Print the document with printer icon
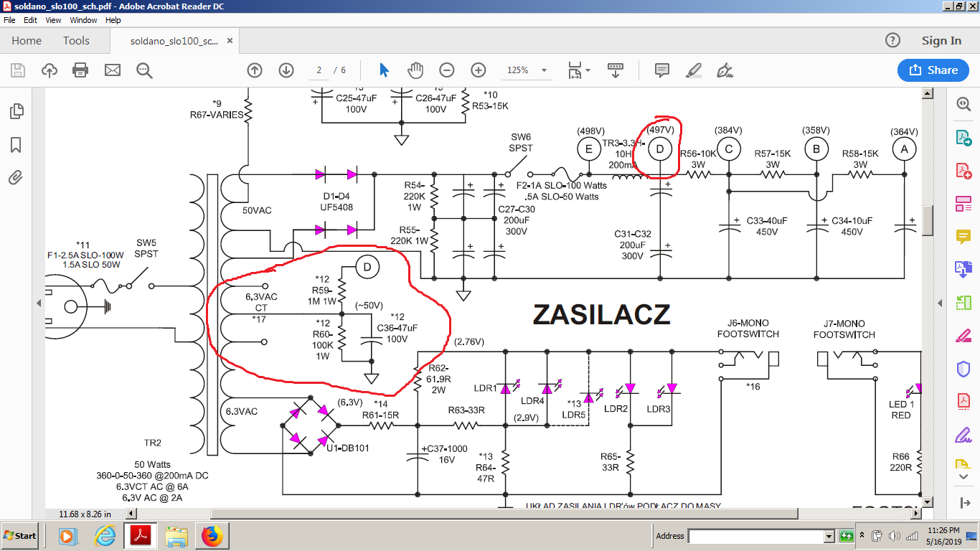Screen dimensions: 980x551 click(x=80, y=70)
